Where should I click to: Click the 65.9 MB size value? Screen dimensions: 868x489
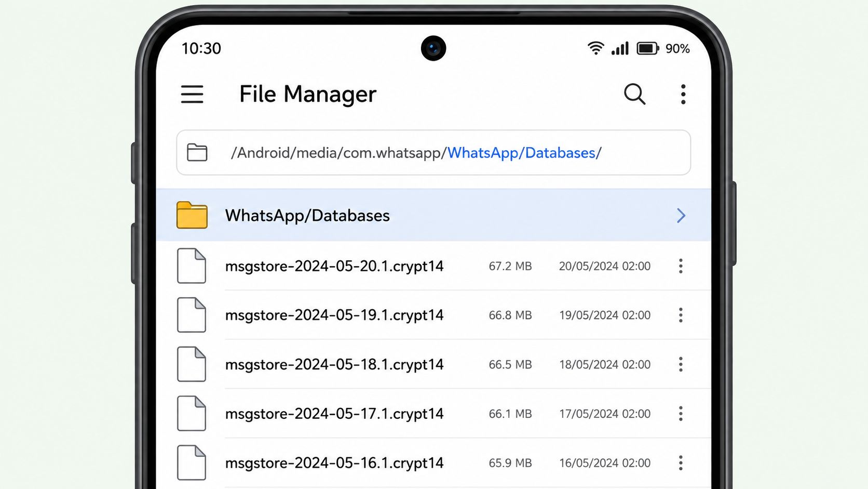pyautogui.click(x=510, y=463)
